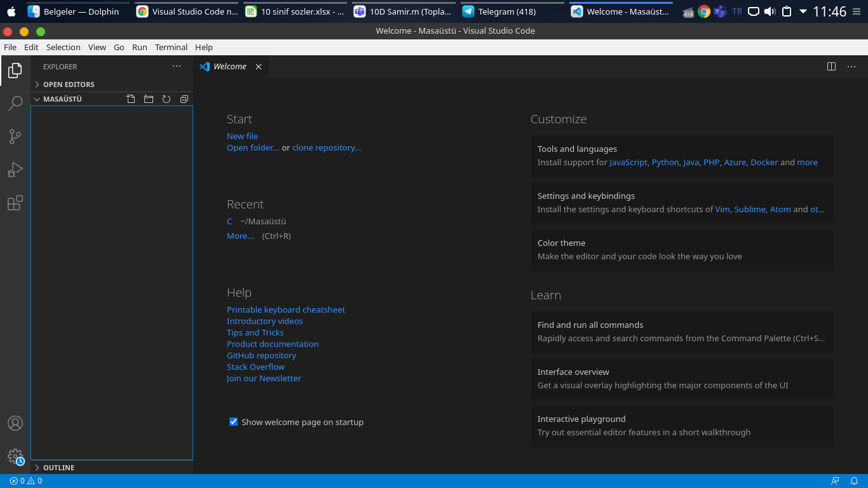Open the Color theme customize card

coord(682,250)
